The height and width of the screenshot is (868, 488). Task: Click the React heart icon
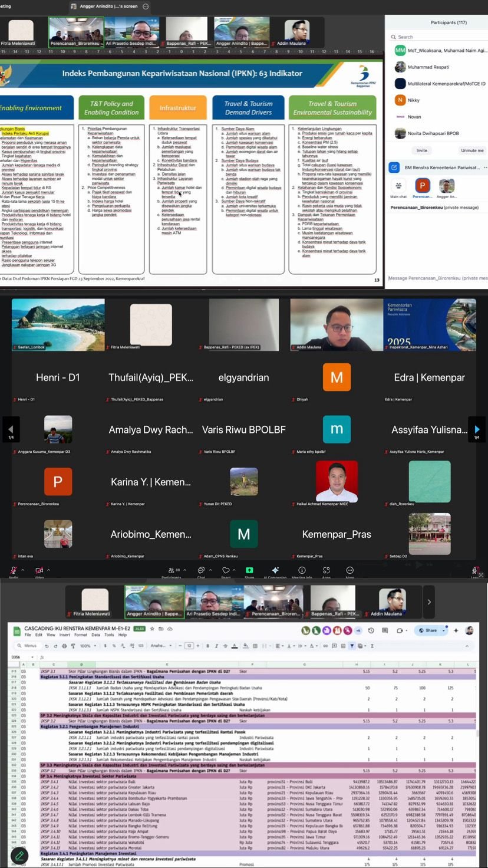point(226,571)
